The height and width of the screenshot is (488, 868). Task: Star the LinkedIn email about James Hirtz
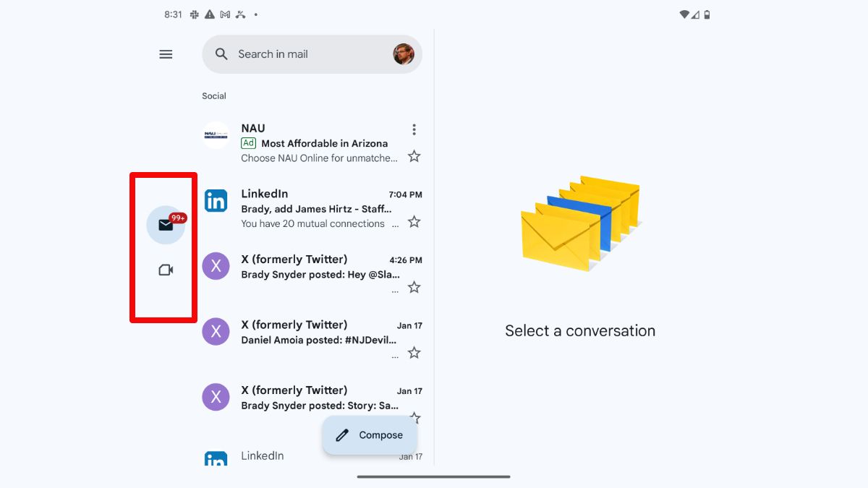click(414, 222)
